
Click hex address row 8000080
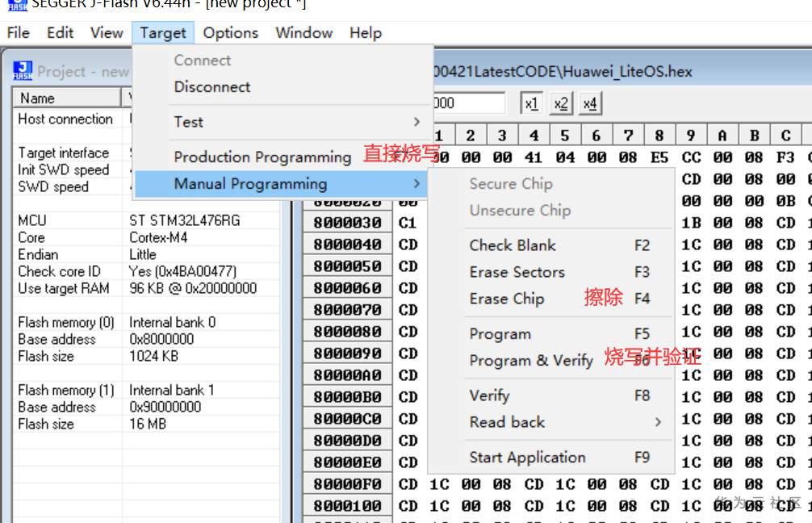tap(348, 332)
